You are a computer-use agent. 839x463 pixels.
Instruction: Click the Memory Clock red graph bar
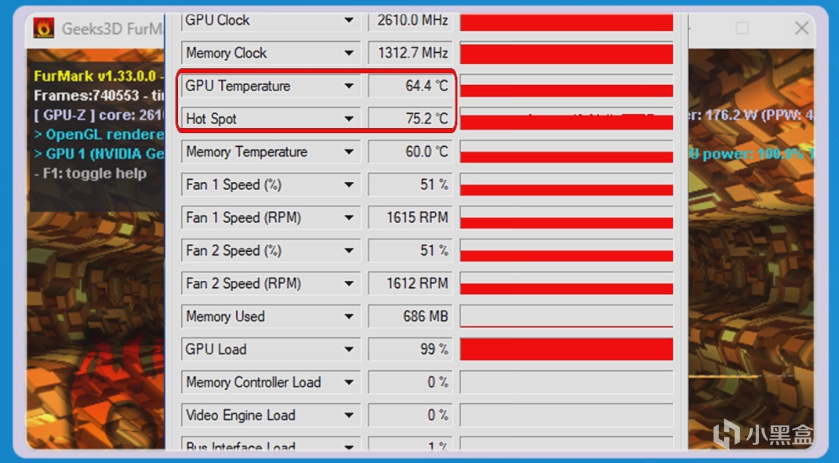pos(566,54)
